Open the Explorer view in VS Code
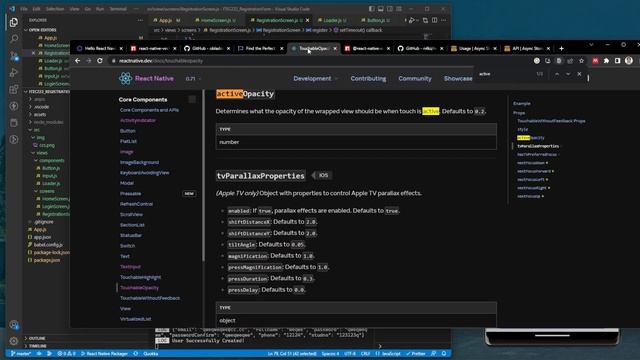The image size is (640, 360). point(13,22)
